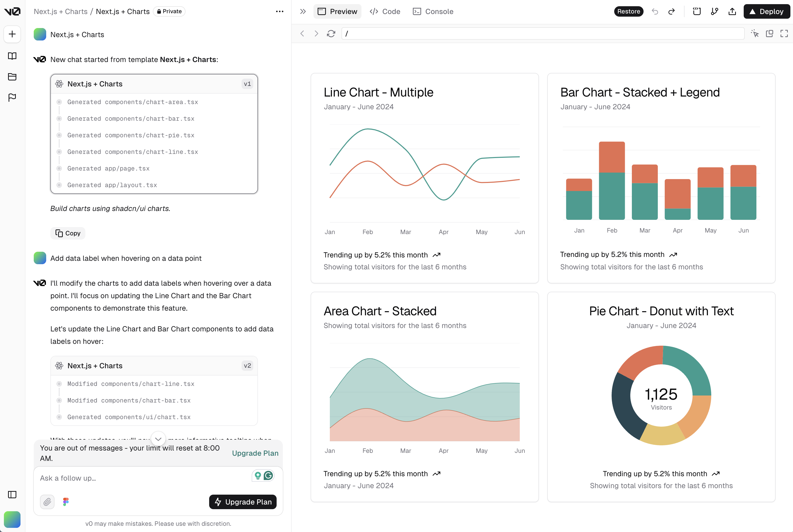Open the projects folder icon in sidebar
Viewport: 793px width, 532px height.
[x=12, y=77]
